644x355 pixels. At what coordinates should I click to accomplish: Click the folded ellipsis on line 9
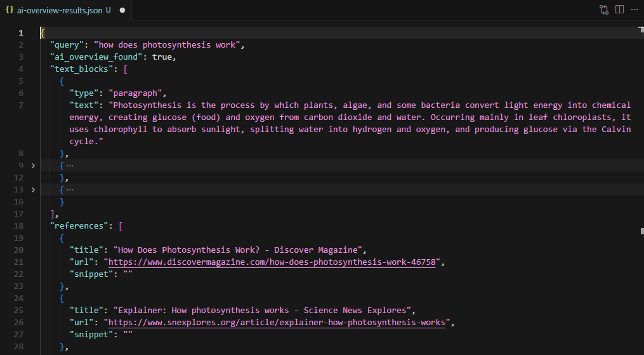(x=70, y=166)
